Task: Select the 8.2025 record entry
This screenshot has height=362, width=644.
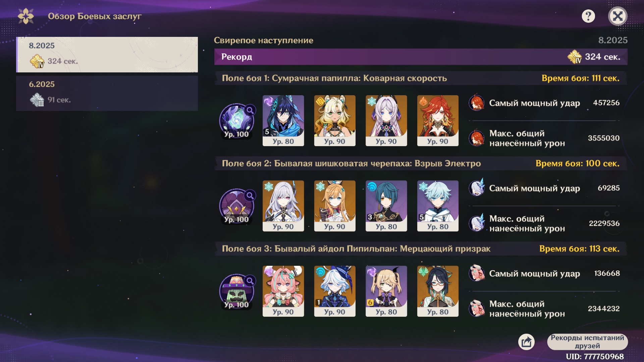Action: pyautogui.click(x=107, y=55)
